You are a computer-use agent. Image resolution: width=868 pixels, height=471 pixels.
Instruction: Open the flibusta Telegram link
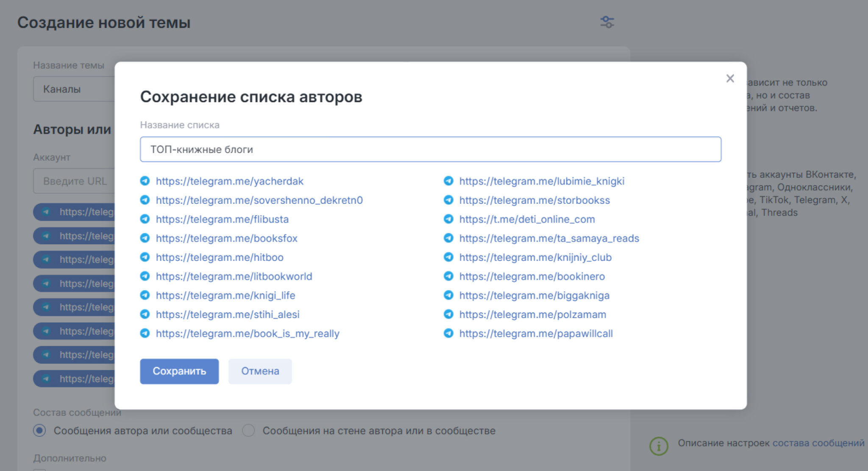point(222,219)
